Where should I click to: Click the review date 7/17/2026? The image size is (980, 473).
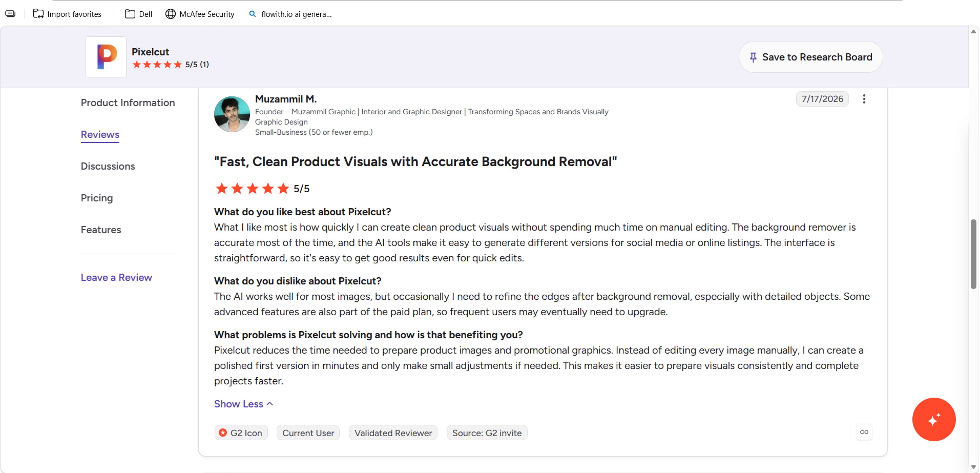tap(822, 99)
